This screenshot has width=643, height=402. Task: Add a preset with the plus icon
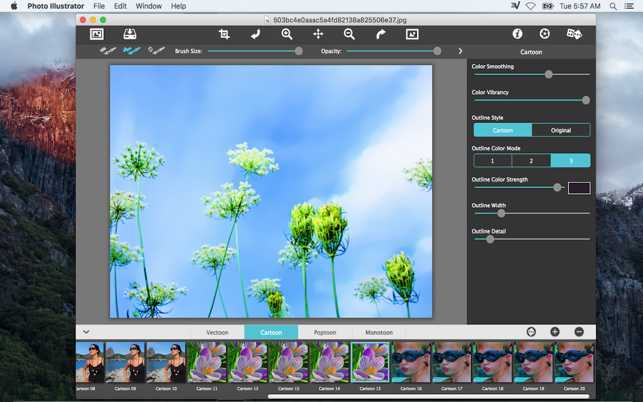555,332
